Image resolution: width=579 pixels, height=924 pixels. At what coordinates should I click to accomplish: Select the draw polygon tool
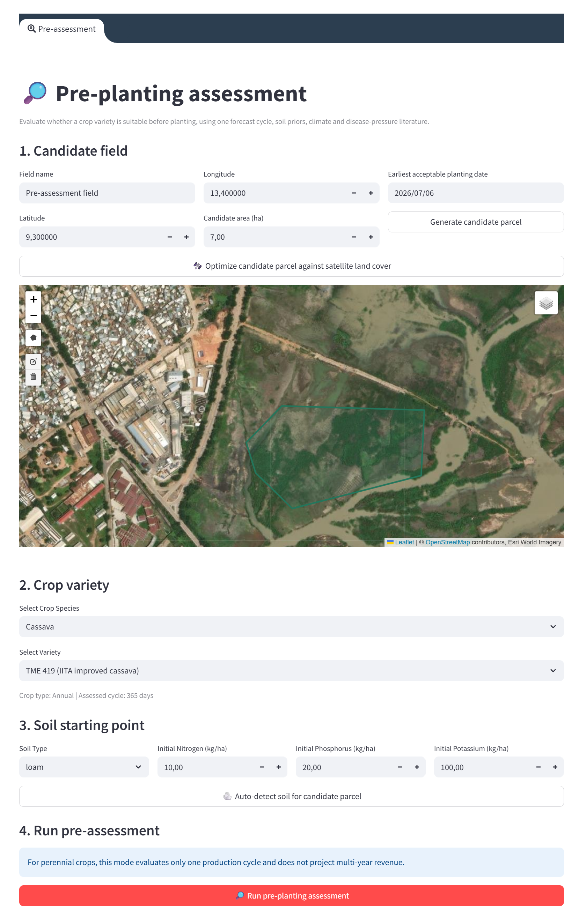click(33, 338)
